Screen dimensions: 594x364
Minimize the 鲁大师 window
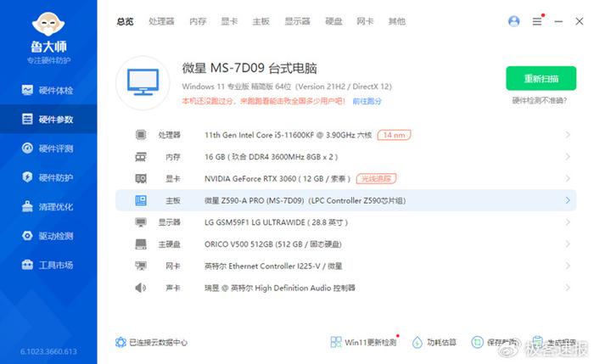coord(558,21)
